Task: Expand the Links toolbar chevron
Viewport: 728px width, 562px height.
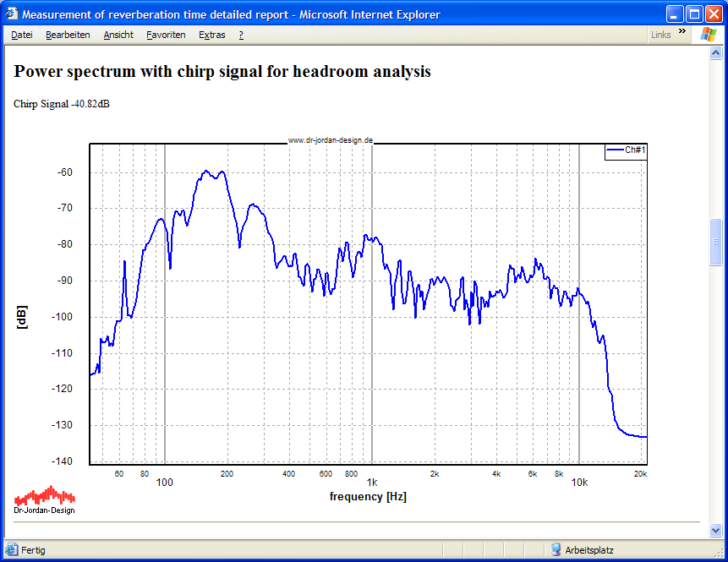Action: [681, 35]
